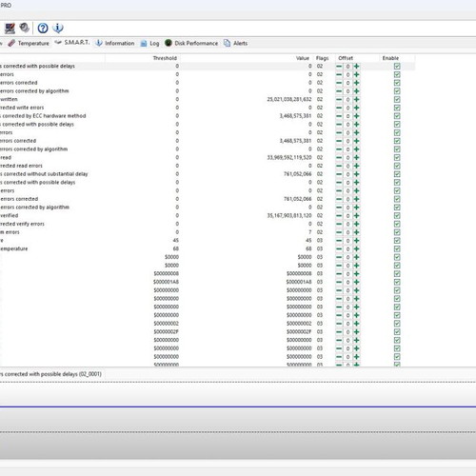476x476 pixels.
Task: Switch to the Disk Performance tab
Action: (x=191, y=43)
